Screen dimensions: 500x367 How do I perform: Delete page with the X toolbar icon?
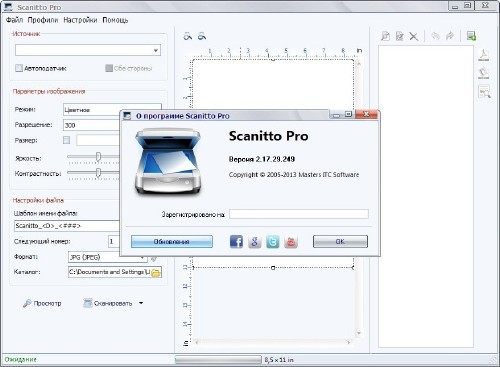click(x=414, y=36)
